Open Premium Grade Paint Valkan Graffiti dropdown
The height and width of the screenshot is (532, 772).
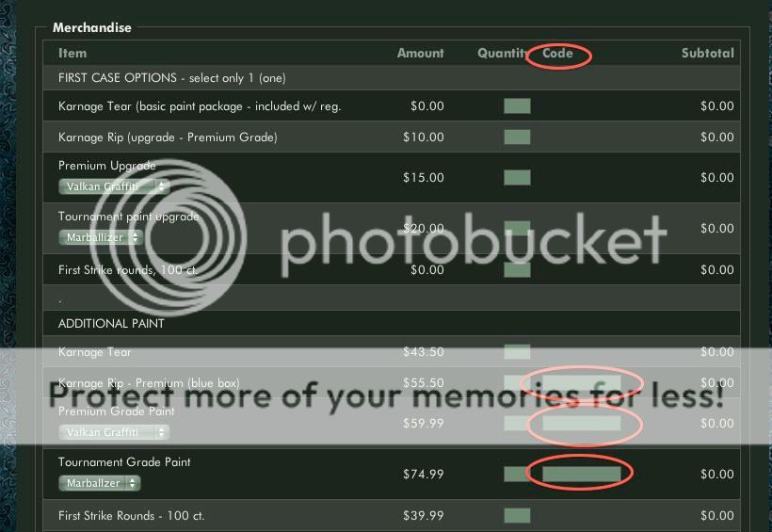[114, 432]
